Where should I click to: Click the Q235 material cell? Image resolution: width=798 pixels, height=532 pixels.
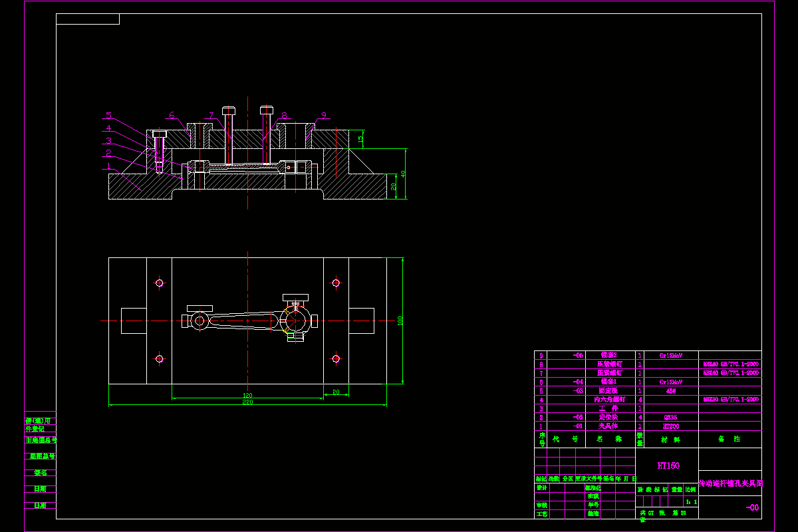point(670,417)
